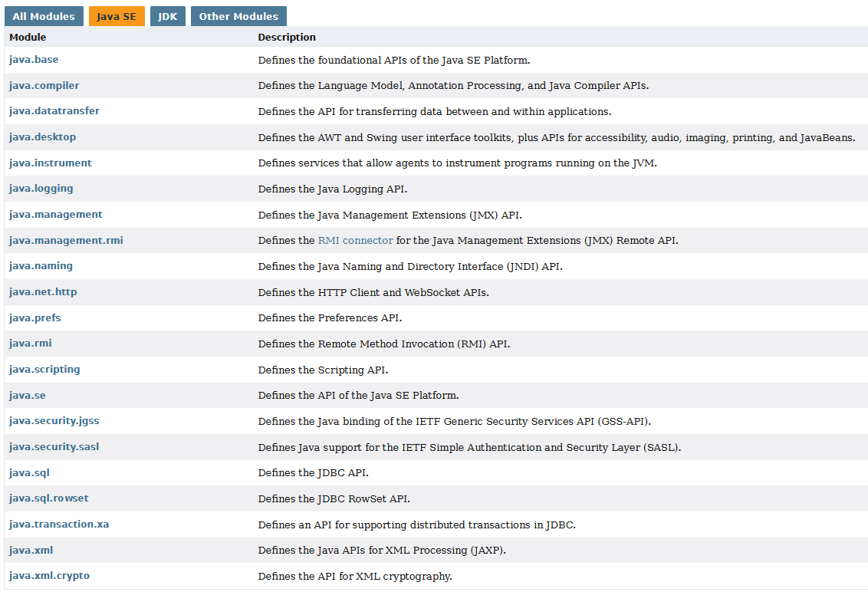Open the java.sql.rowset module
868x592 pixels.
click(x=49, y=498)
